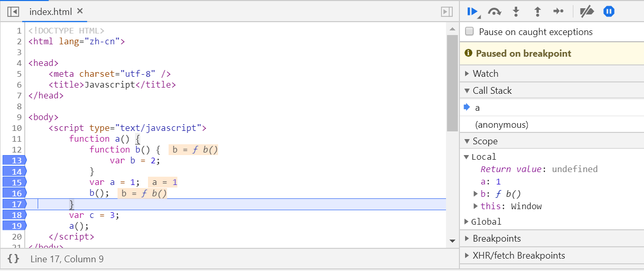Image resolution: width=644 pixels, height=271 pixels.
Task: Click the meta charset line
Action: 110,74
